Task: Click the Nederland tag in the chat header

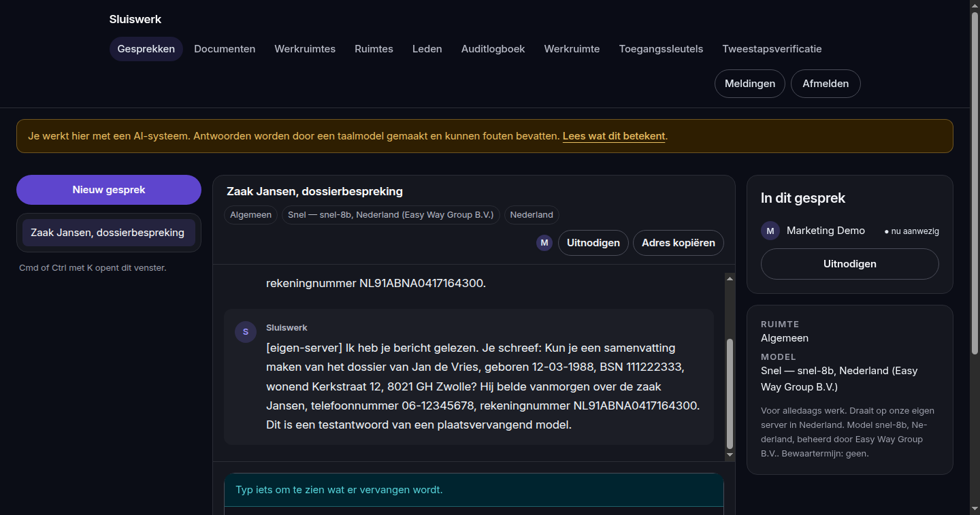Action: coord(532,215)
